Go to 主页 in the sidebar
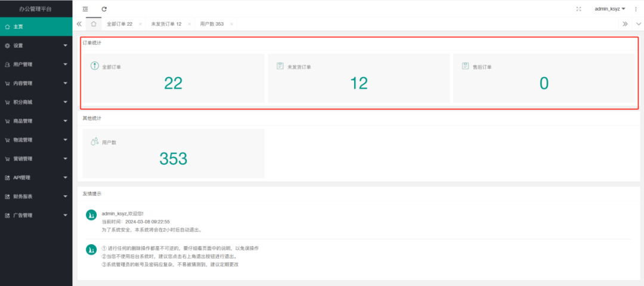Viewport: 644px width, 286px height. [36, 27]
